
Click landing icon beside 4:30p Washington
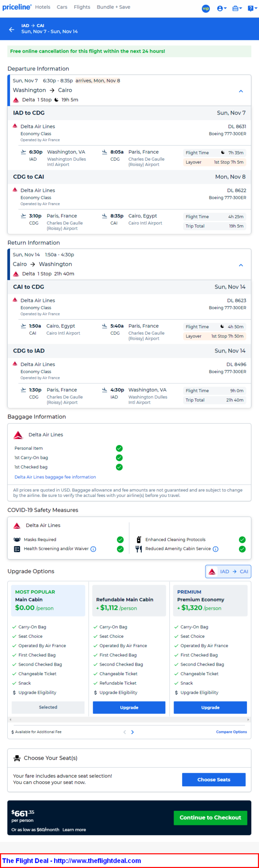tap(104, 390)
